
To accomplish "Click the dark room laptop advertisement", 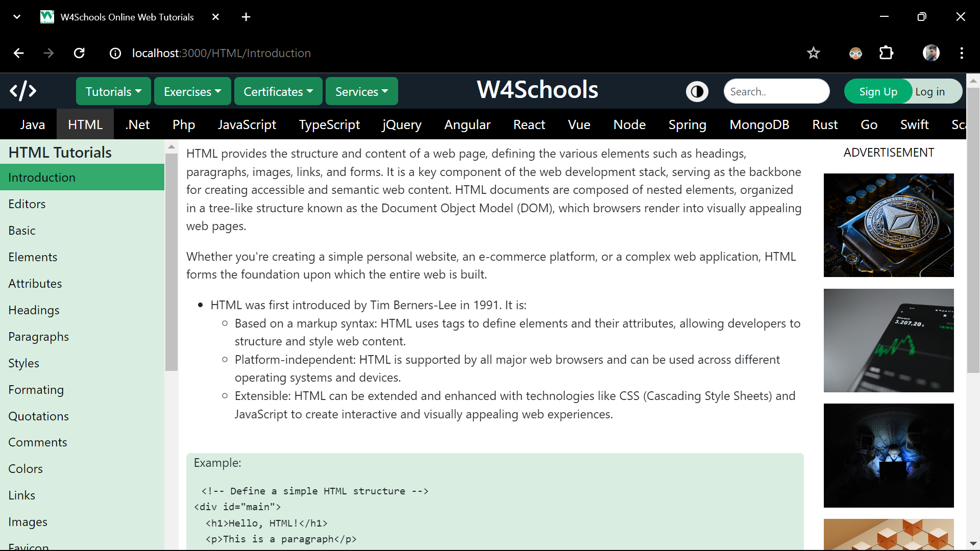I will coord(889,456).
